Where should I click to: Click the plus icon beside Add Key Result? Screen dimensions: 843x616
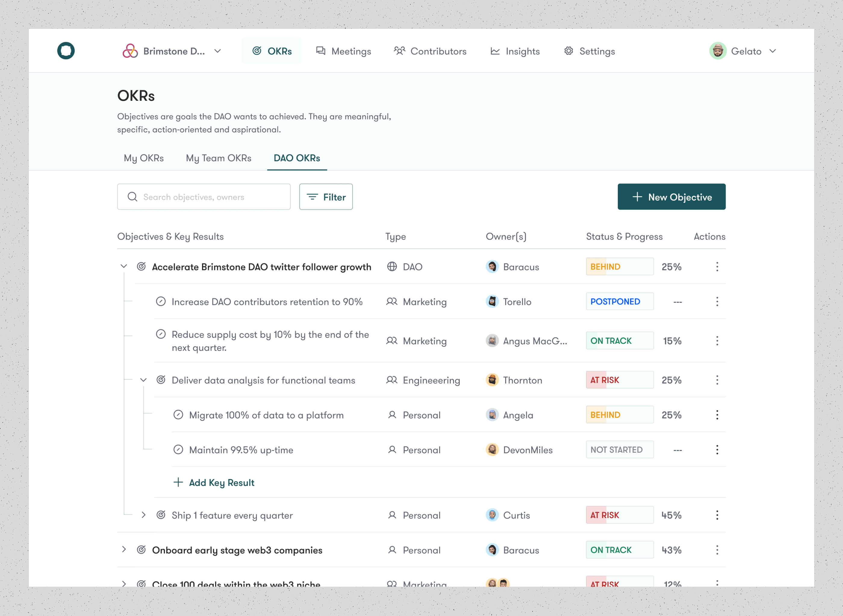coord(178,482)
